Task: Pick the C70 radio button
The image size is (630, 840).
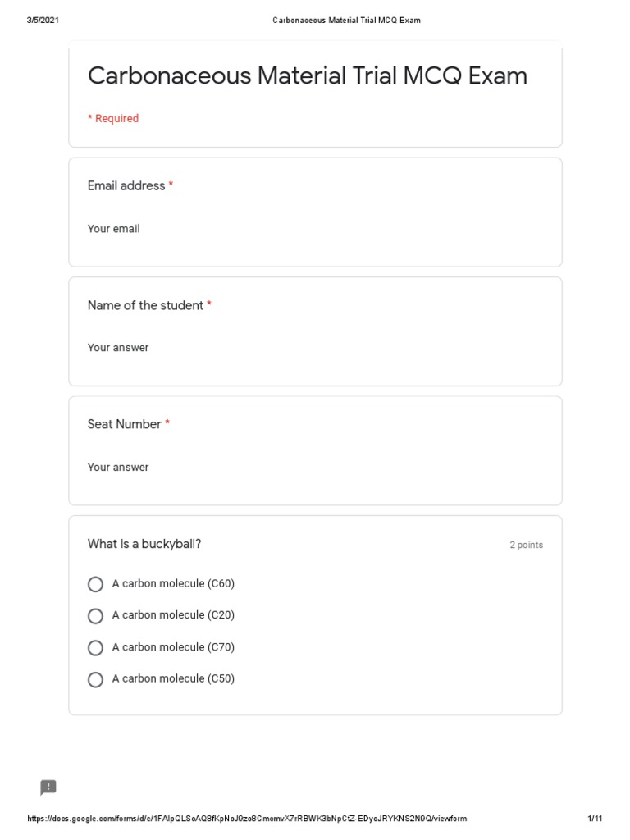Action: [x=95, y=648]
